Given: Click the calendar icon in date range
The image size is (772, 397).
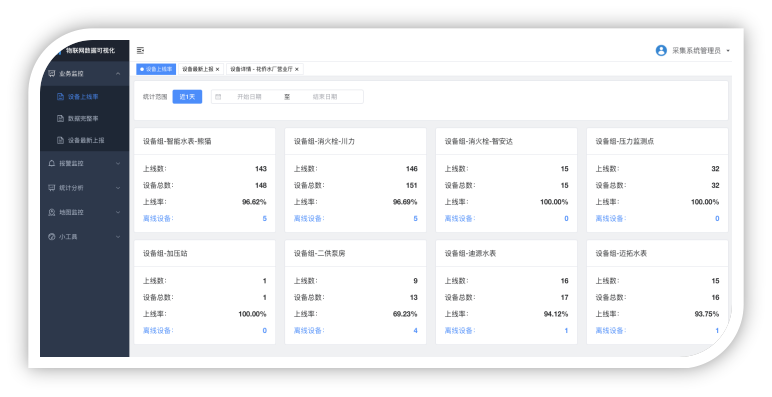Looking at the screenshot, I should [218, 97].
